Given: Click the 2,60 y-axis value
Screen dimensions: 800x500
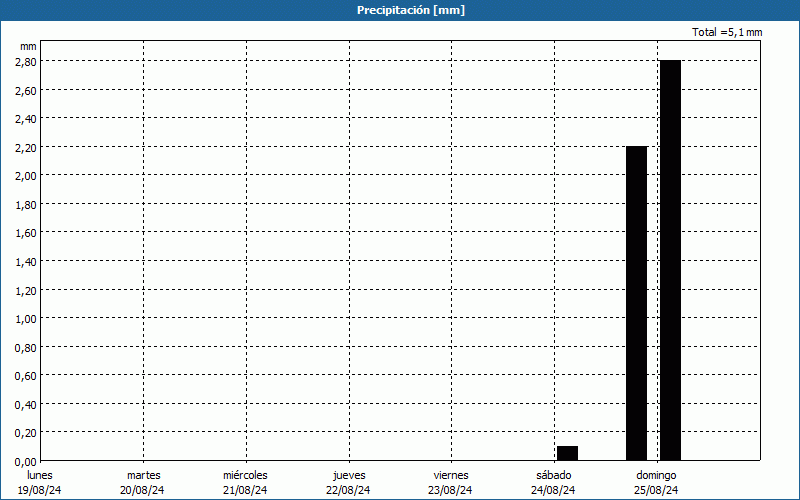Looking at the screenshot, I should click(26, 90).
